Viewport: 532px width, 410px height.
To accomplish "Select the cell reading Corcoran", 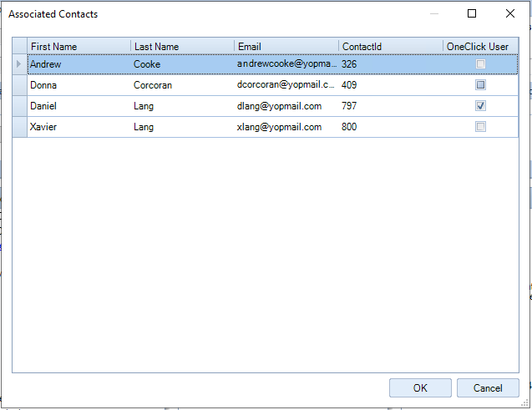I will (183, 85).
